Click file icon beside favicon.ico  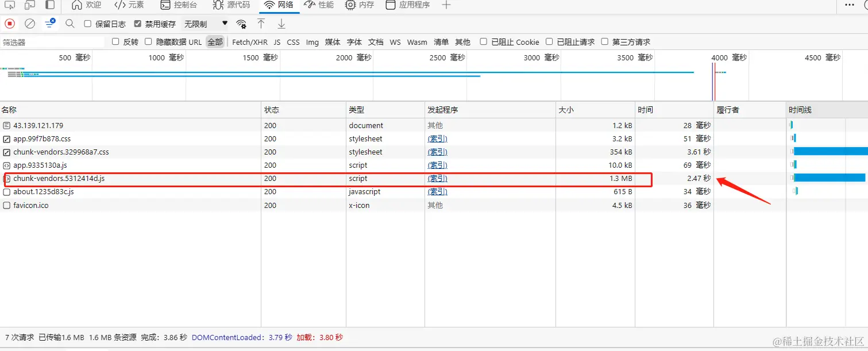coord(6,205)
